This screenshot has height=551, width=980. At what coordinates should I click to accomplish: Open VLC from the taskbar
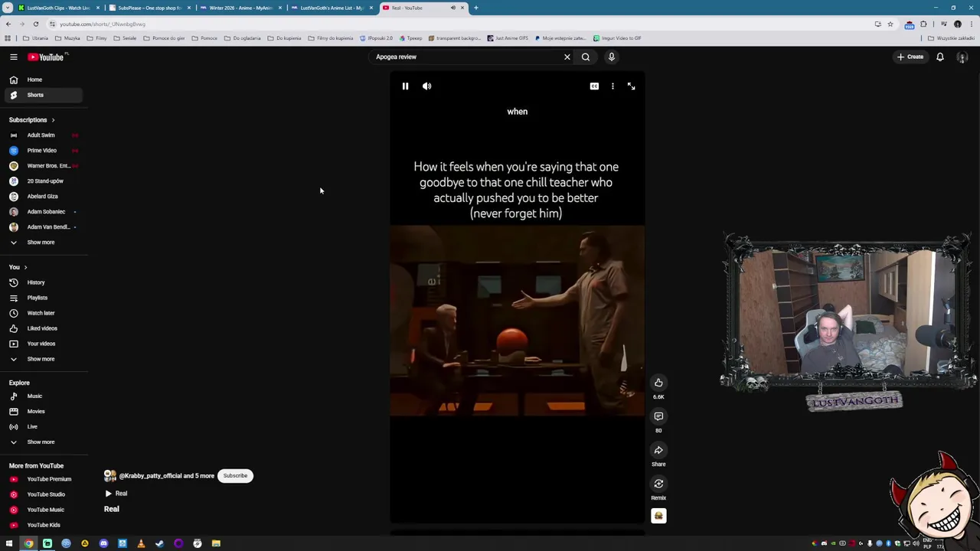(141, 543)
